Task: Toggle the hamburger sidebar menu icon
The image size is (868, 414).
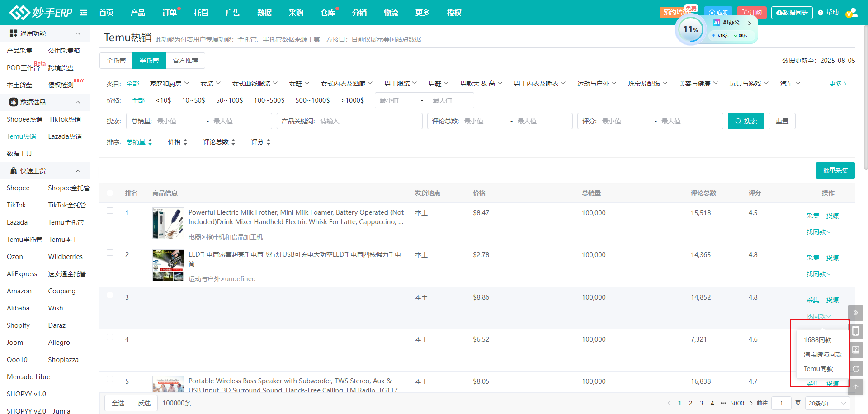Action: click(84, 13)
